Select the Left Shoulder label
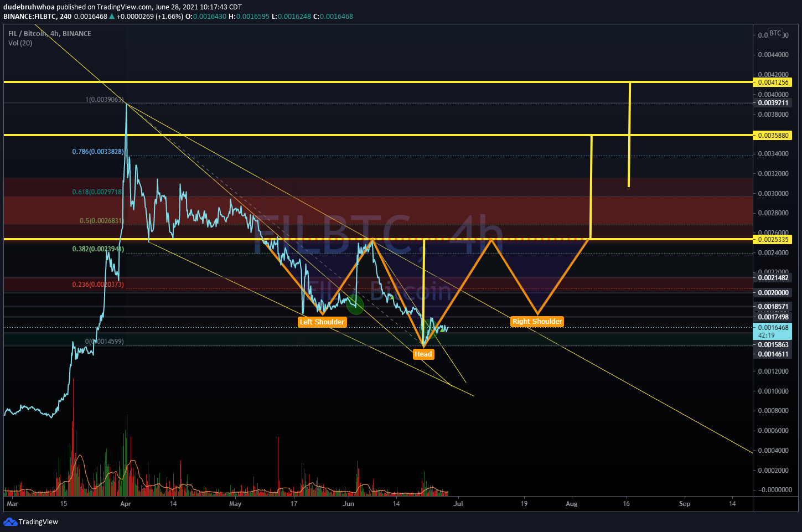The image size is (802, 532). point(322,322)
